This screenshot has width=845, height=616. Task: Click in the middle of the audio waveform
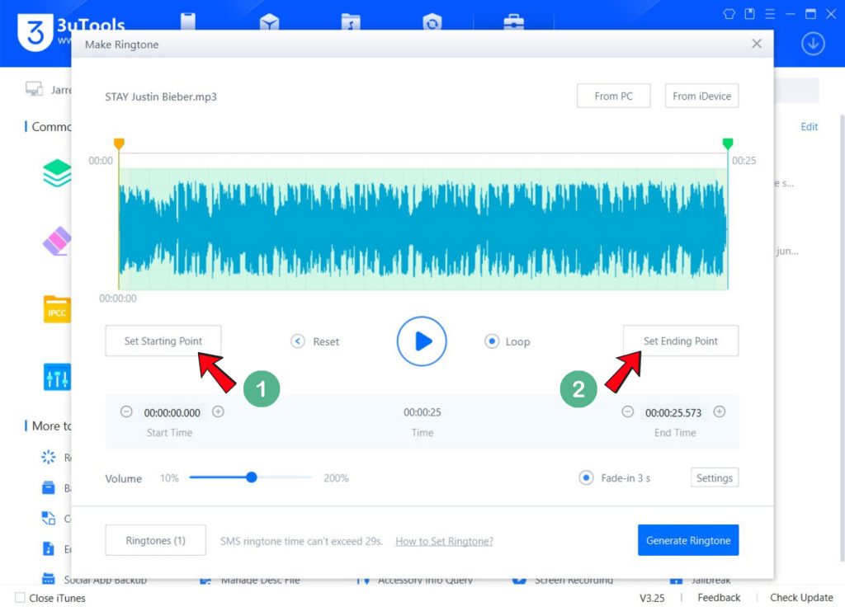coord(423,229)
